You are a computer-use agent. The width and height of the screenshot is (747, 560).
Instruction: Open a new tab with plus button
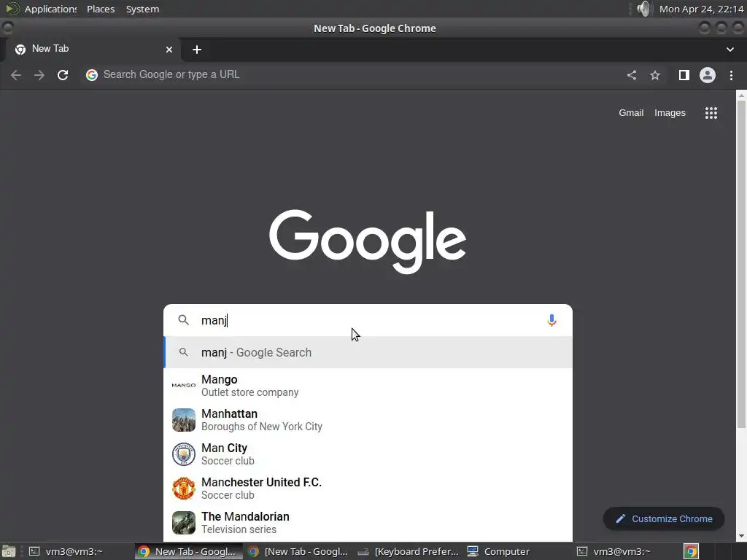(197, 50)
